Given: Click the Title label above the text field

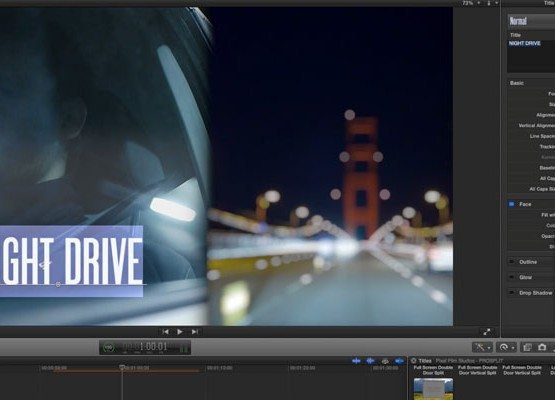Looking at the screenshot, I should (x=515, y=35).
